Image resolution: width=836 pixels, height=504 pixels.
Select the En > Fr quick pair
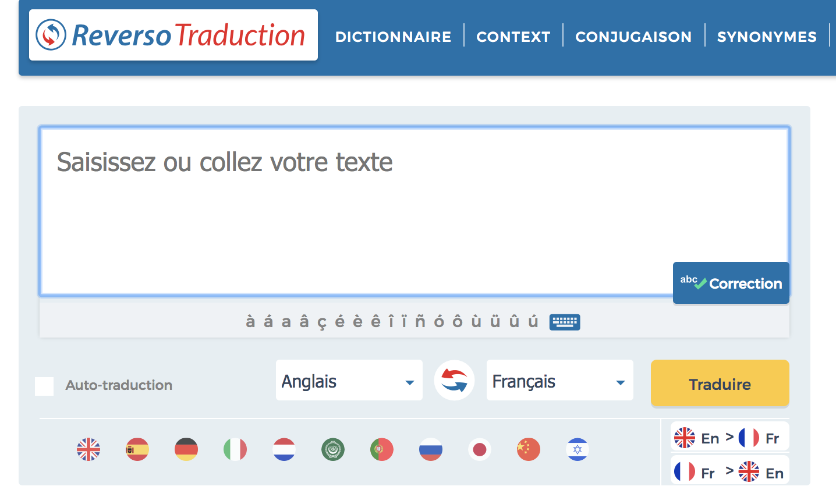point(729,438)
